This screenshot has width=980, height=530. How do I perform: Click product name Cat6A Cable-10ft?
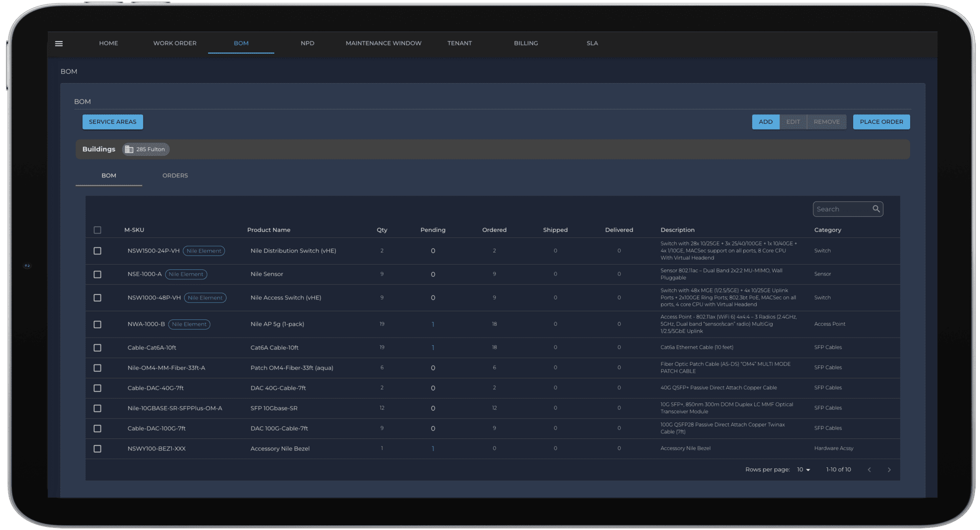point(275,348)
